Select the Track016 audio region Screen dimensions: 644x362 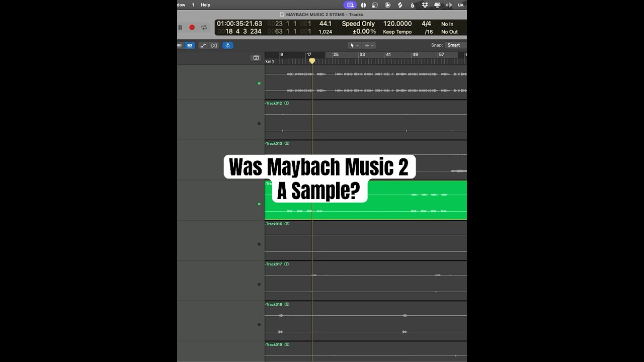(x=366, y=240)
